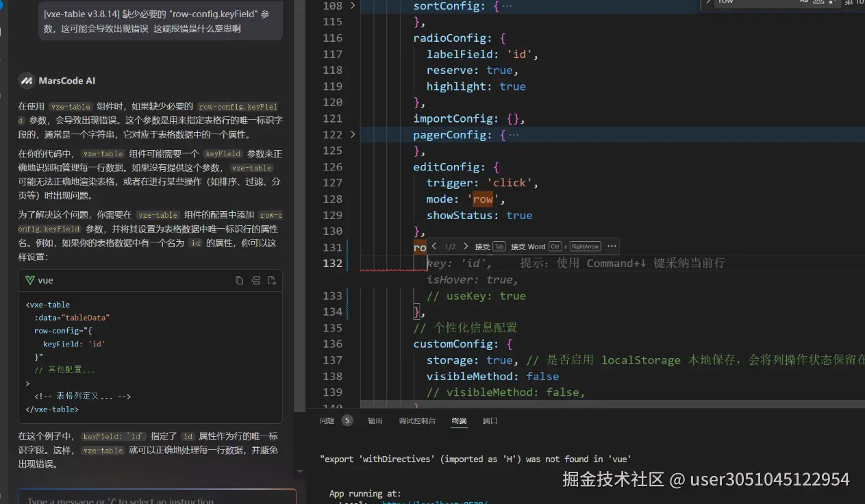Screen dimensions: 865x504
Task: Click 'labelField: 'id'' on line 117
Action: coord(479,54)
